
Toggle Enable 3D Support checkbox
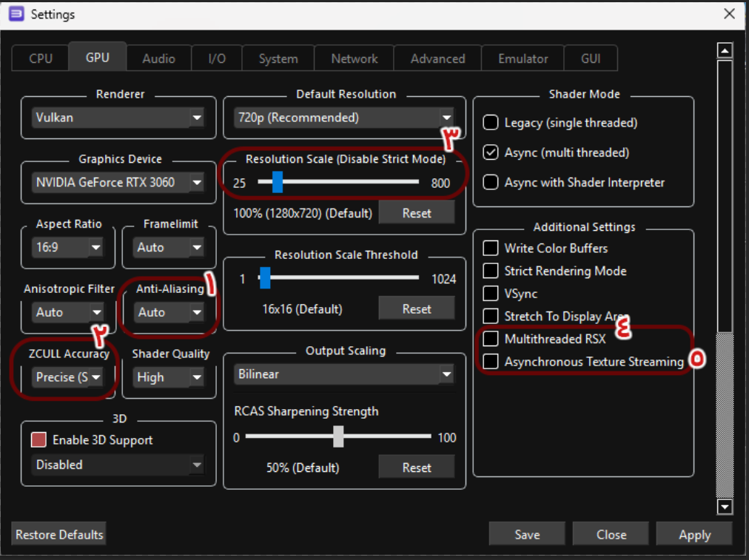(x=38, y=439)
